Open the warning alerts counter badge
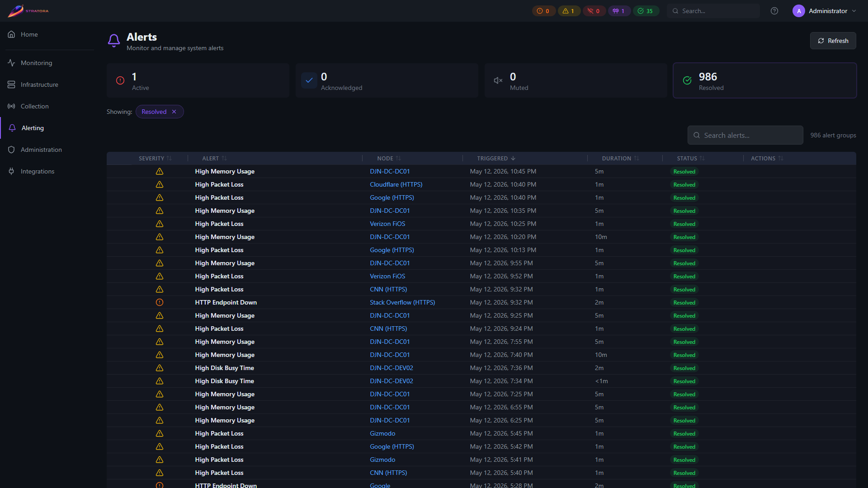This screenshot has width=868, height=488. pyautogui.click(x=569, y=11)
